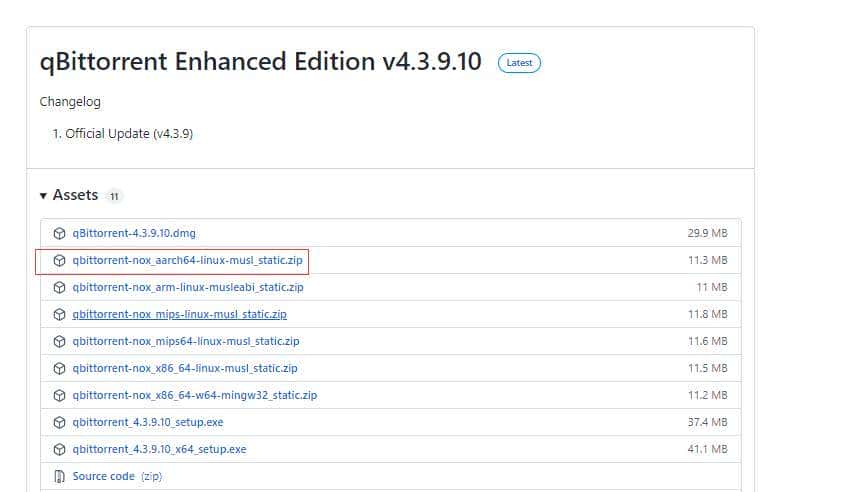The width and height of the screenshot is (855, 492).
Task: Download qbittorrent_4.3.9.10_setup.exe installer
Action: (148, 422)
